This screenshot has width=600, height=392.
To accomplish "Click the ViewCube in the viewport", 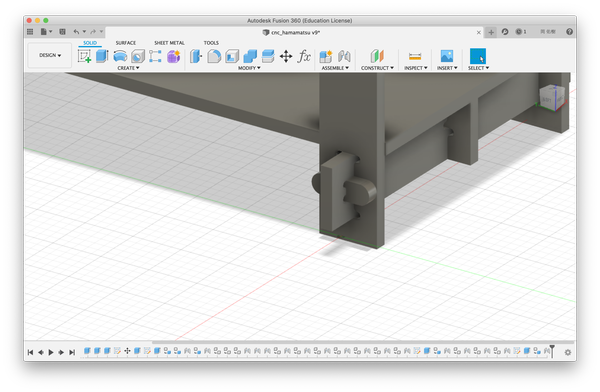I will point(552,98).
